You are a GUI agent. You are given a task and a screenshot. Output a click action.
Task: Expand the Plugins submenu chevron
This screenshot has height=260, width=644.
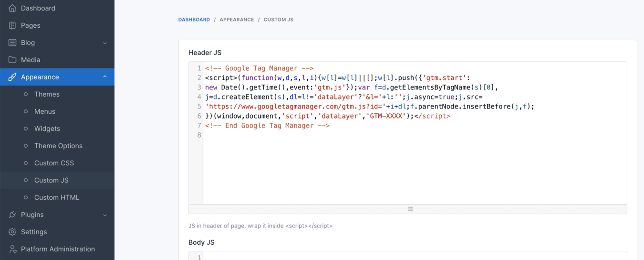105,215
